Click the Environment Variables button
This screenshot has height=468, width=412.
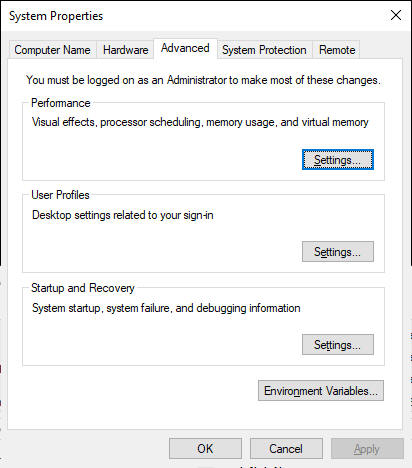(x=321, y=390)
